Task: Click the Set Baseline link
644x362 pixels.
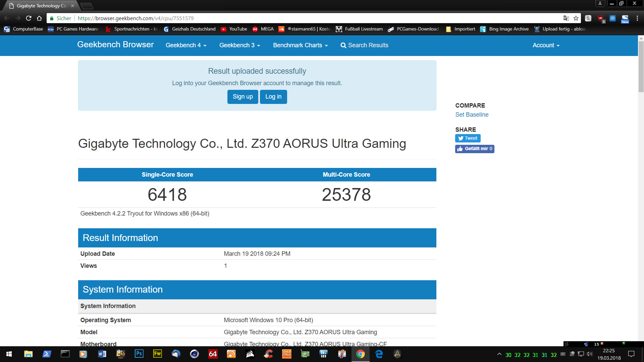Action: (472, 115)
